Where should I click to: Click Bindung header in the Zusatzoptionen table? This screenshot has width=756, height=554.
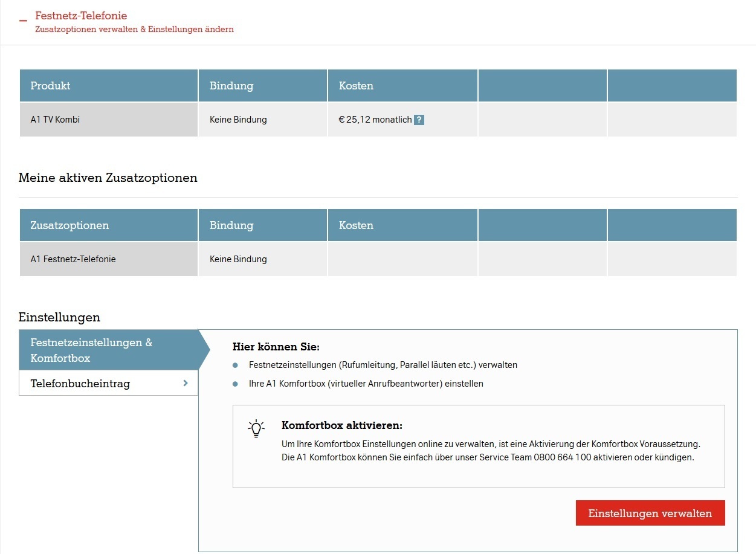(x=263, y=225)
